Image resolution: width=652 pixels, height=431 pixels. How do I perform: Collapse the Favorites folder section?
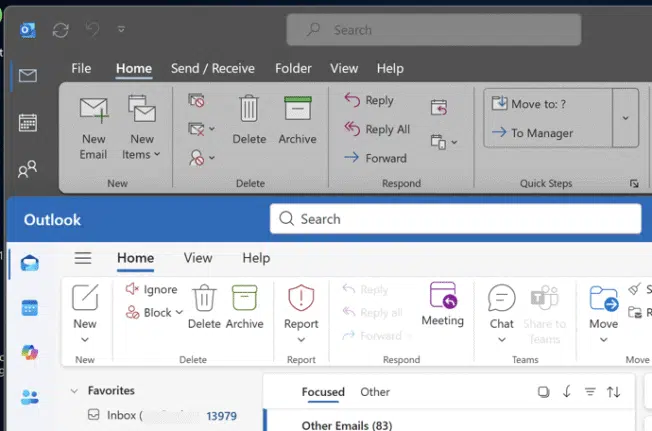[74, 391]
